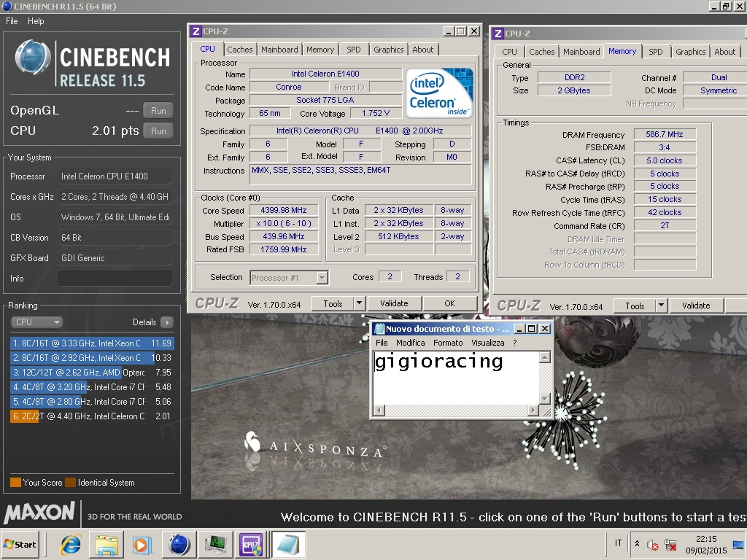Expand Tools dropdown arrow in front CPU-Z
The height and width of the screenshot is (560, 747).
(x=359, y=303)
